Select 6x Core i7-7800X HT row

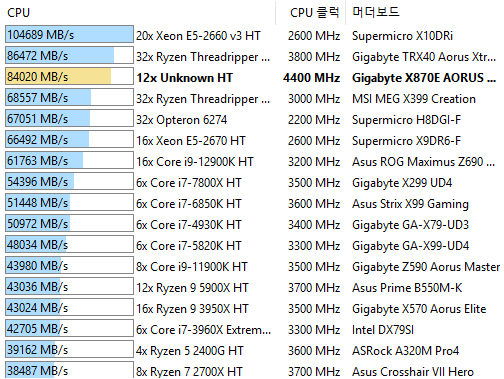coord(188,183)
